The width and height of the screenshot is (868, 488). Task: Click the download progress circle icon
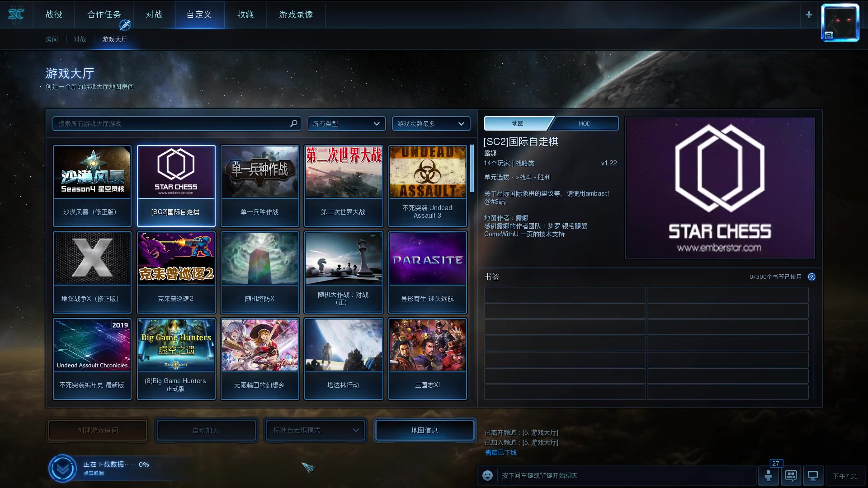pyautogui.click(x=62, y=469)
